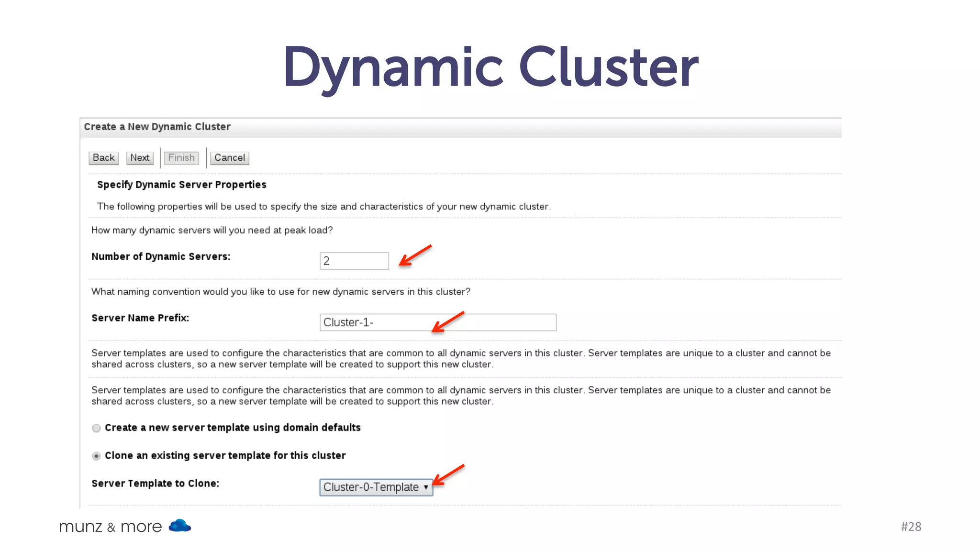Click the 'munz & more' footer text

[x=111, y=527]
